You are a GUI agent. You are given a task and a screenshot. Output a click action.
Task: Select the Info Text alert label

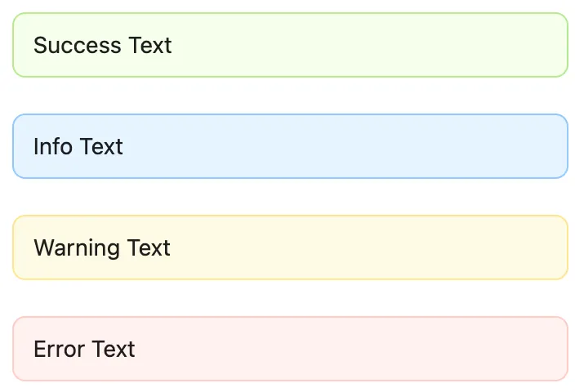(78, 146)
